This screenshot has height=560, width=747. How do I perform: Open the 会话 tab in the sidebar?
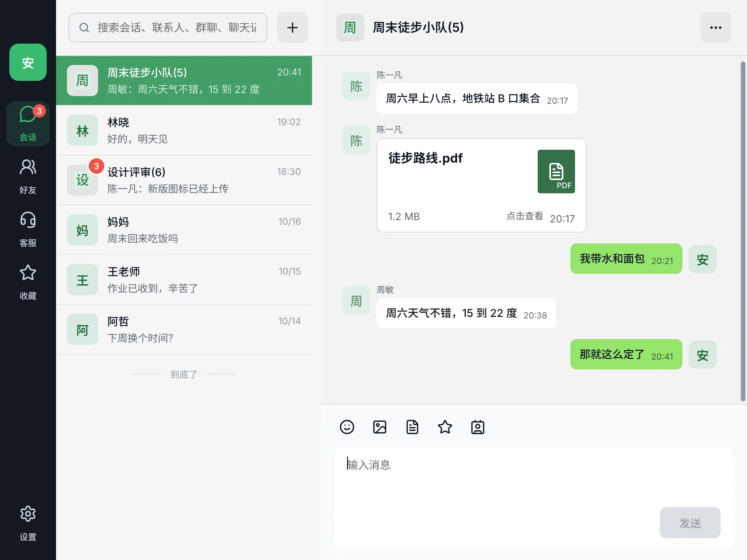coord(28,124)
